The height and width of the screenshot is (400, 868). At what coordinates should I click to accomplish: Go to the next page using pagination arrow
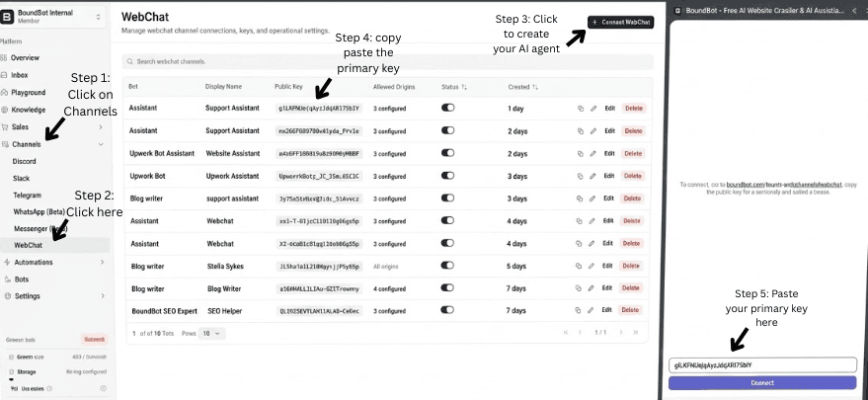pos(620,333)
